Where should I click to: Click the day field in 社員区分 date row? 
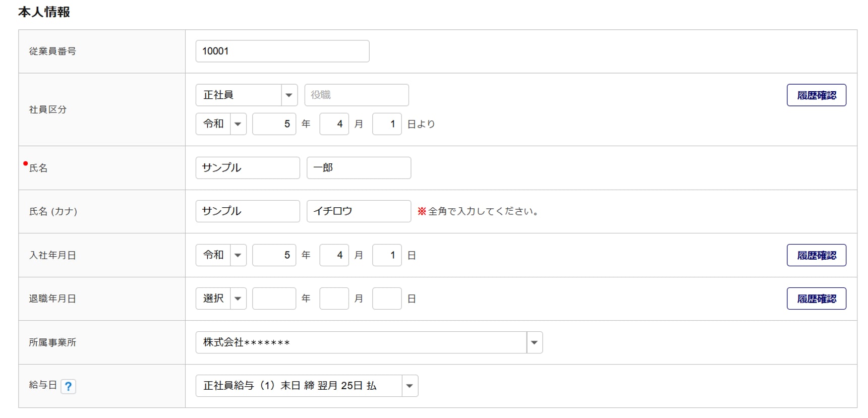(x=386, y=124)
